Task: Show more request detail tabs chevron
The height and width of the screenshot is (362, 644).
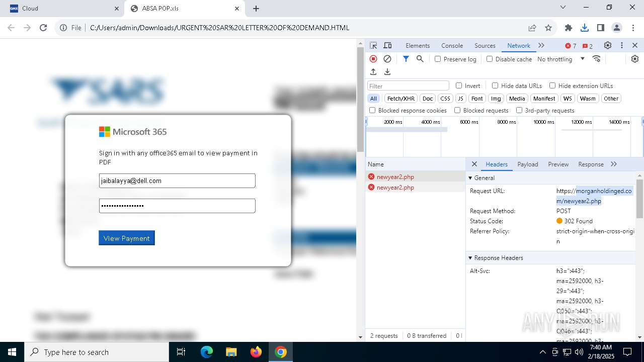Action: click(614, 164)
